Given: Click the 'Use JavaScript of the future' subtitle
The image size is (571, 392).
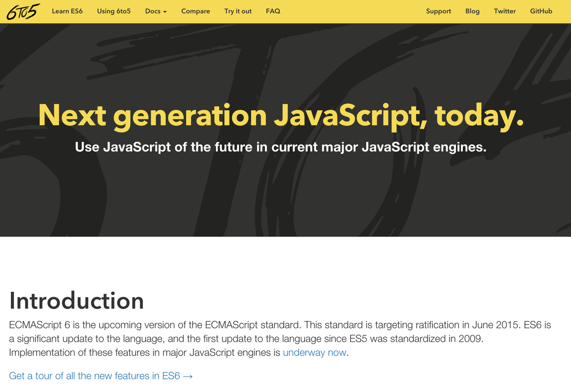Looking at the screenshot, I should 281,147.
